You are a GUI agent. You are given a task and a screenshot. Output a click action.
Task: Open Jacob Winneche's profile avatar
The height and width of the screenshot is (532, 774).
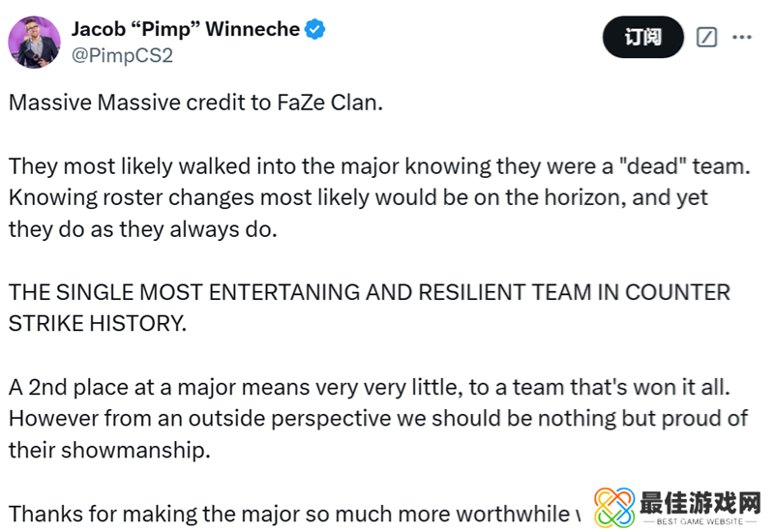click(x=35, y=42)
